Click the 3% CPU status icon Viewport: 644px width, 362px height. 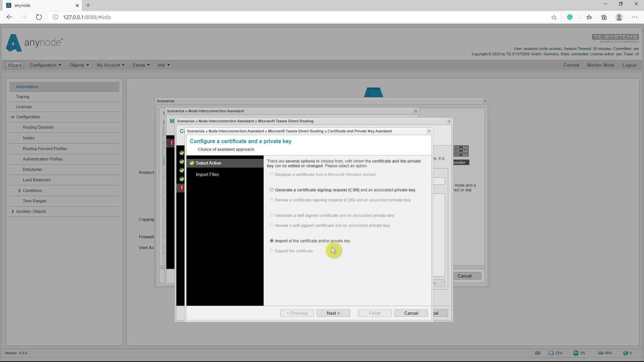point(576,353)
